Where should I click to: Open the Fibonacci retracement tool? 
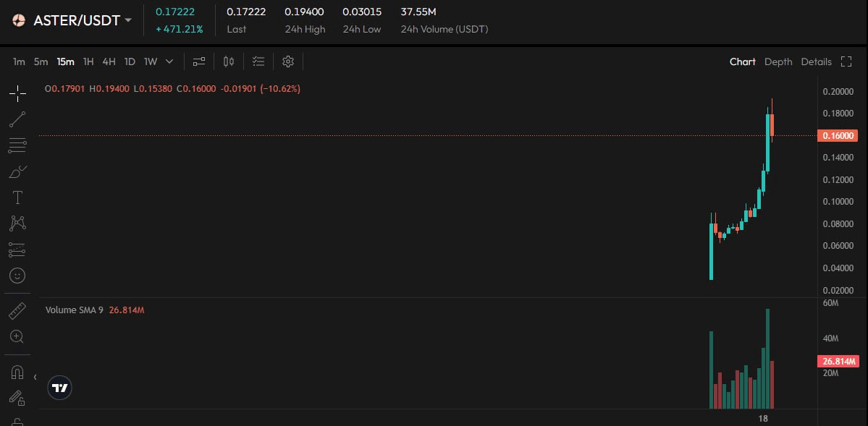point(17,145)
